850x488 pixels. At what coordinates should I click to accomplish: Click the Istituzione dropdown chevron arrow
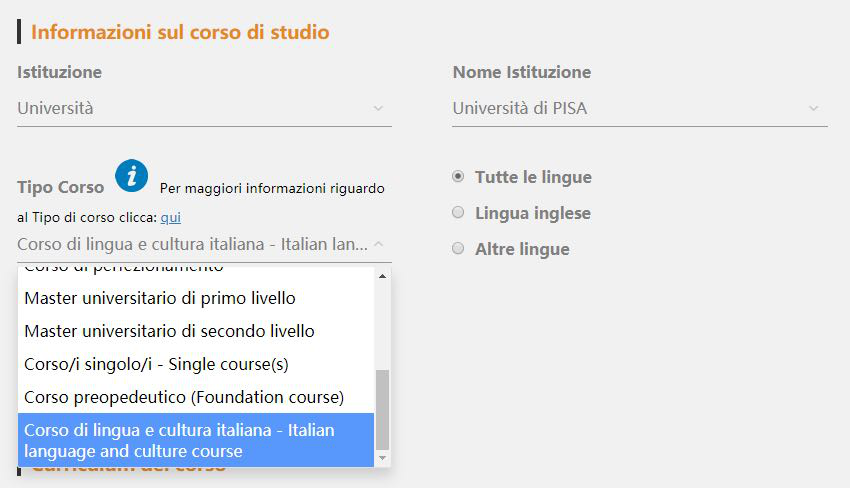378,108
